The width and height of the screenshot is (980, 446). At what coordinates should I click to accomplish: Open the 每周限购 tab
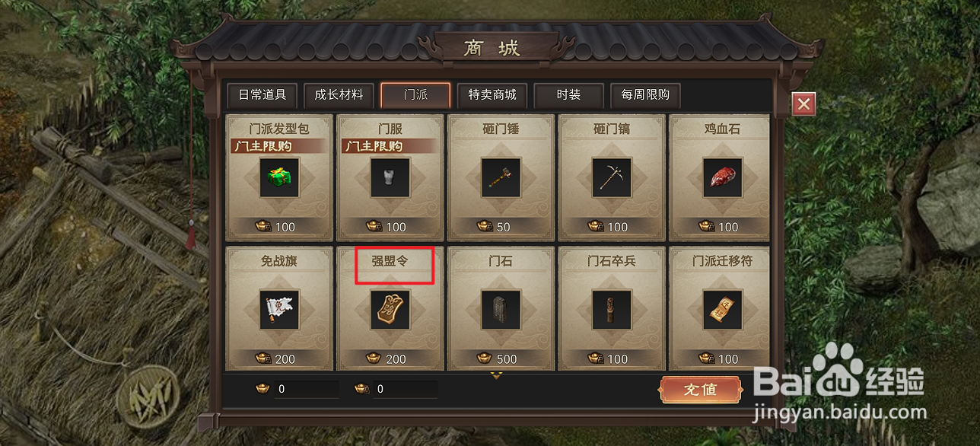tap(645, 95)
